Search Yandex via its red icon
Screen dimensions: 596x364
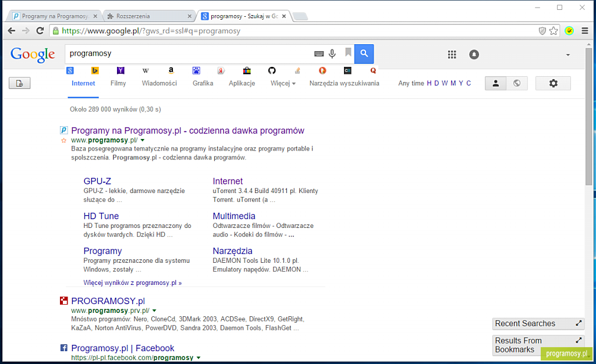[221, 70]
